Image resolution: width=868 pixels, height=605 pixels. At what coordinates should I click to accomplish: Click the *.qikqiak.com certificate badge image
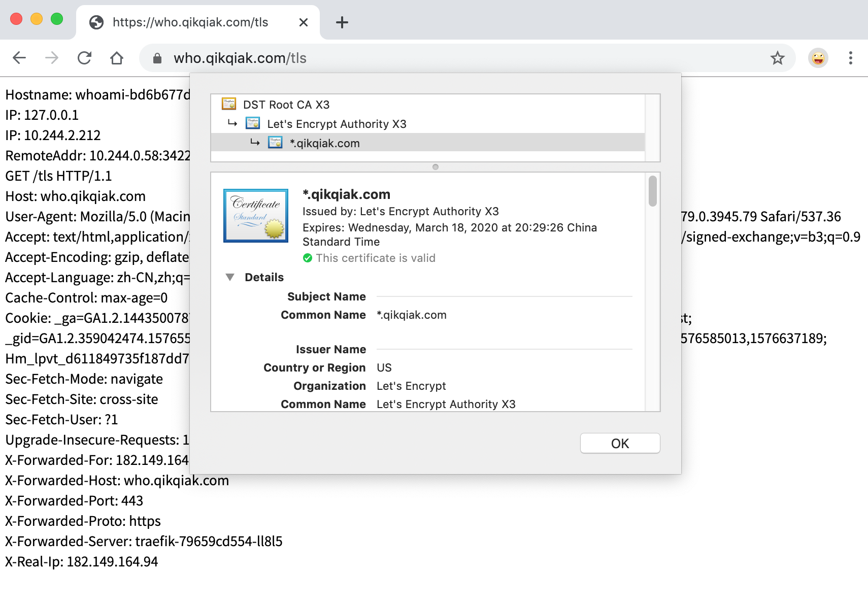255,216
